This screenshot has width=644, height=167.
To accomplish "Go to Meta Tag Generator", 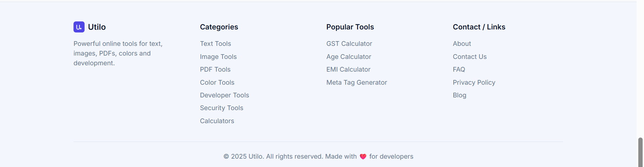I will [356, 83].
